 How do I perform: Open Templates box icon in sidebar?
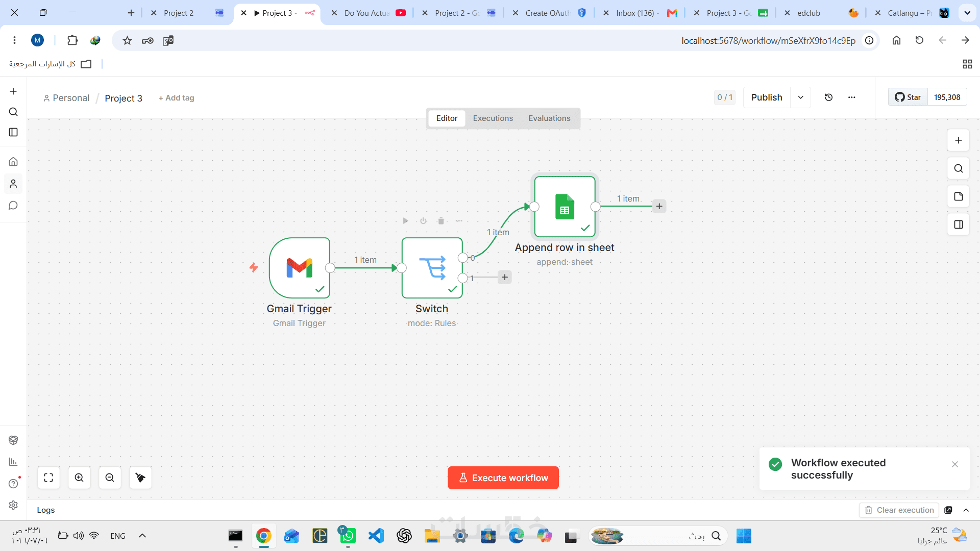tap(13, 440)
